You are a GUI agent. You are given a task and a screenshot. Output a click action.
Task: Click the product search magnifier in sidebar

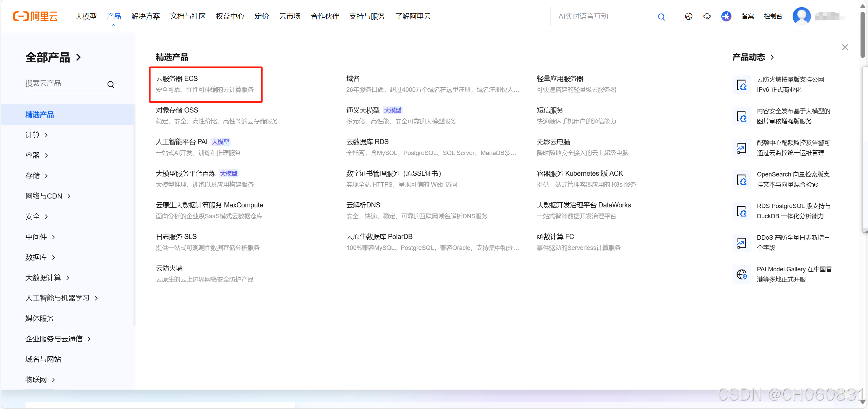pyautogui.click(x=111, y=84)
